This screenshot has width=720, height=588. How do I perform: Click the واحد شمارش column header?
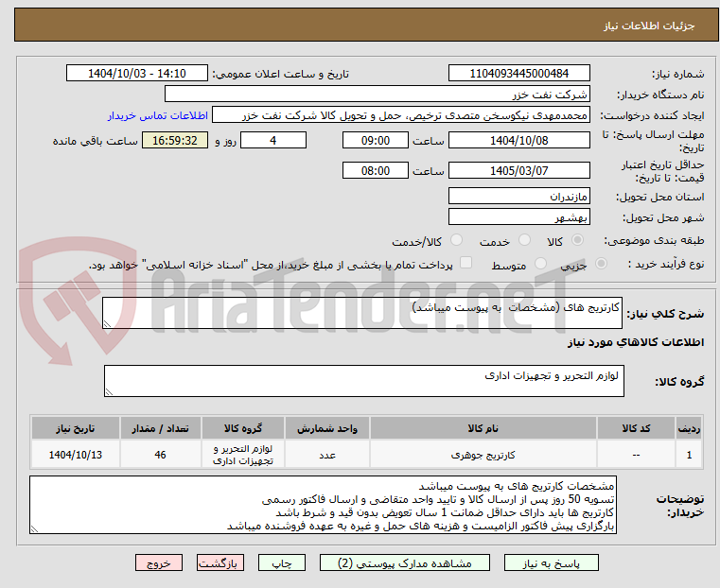(x=327, y=428)
